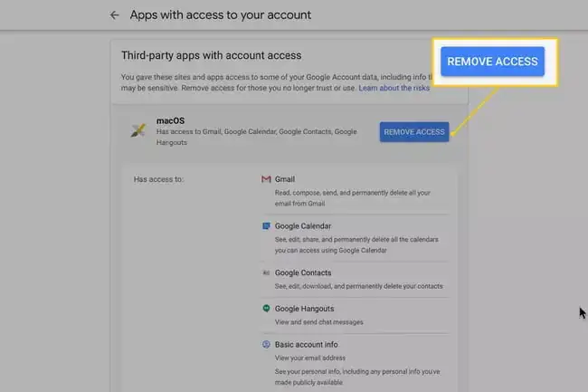Image resolution: width=588 pixels, height=392 pixels.
Task: Click the enlarged Remove Access callout button
Action: tap(491, 62)
